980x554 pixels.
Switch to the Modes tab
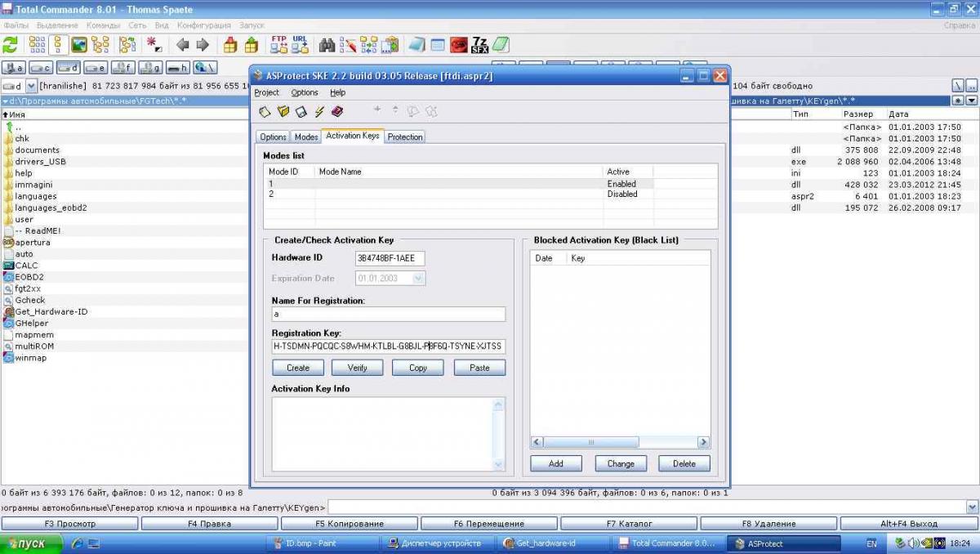pos(306,136)
